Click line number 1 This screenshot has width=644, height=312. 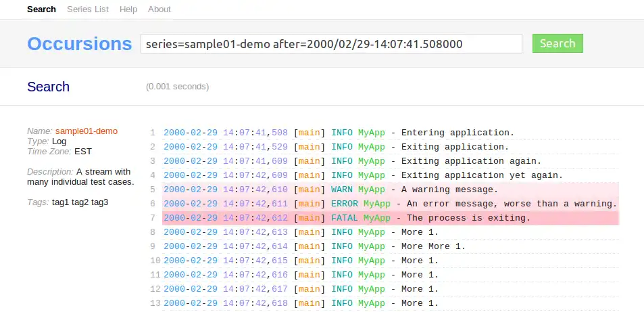coord(153,133)
